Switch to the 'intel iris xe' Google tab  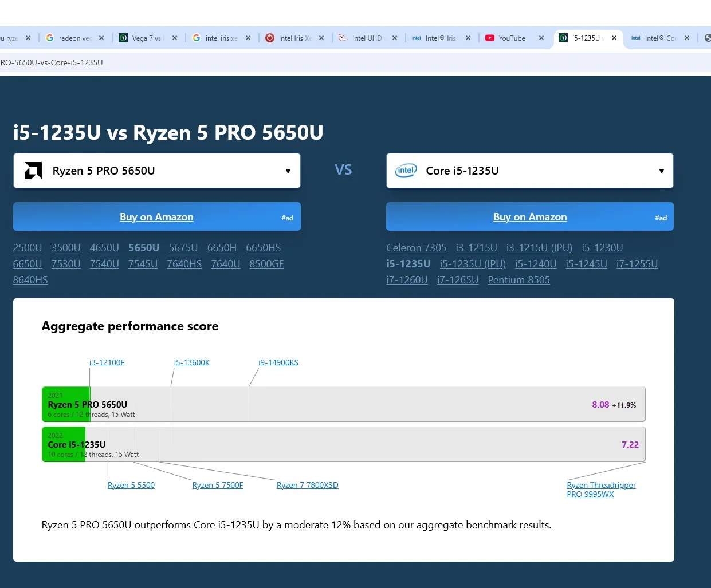click(x=221, y=38)
